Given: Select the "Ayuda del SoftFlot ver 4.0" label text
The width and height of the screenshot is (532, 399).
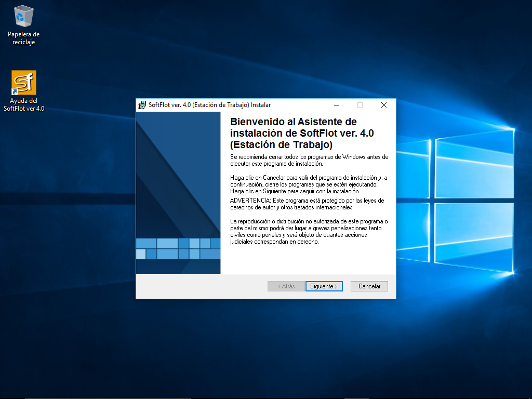Looking at the screenshot, I should tap(23, 104).
